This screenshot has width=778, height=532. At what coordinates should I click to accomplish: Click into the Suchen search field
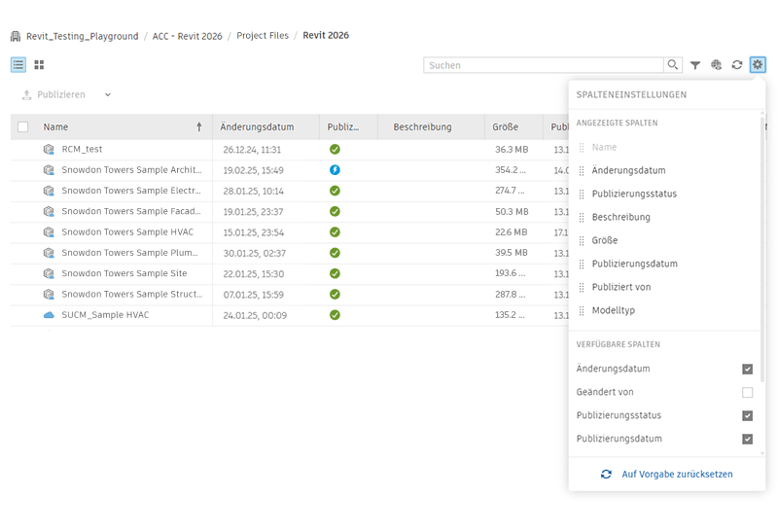pyautogui.click(x=544, y=65)
